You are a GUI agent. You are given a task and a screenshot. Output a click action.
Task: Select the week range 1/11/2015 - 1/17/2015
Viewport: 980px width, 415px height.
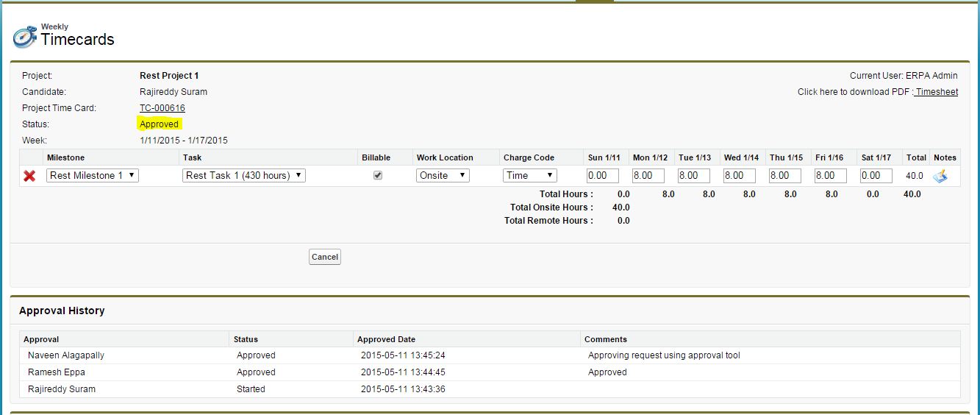click(184, 141)
